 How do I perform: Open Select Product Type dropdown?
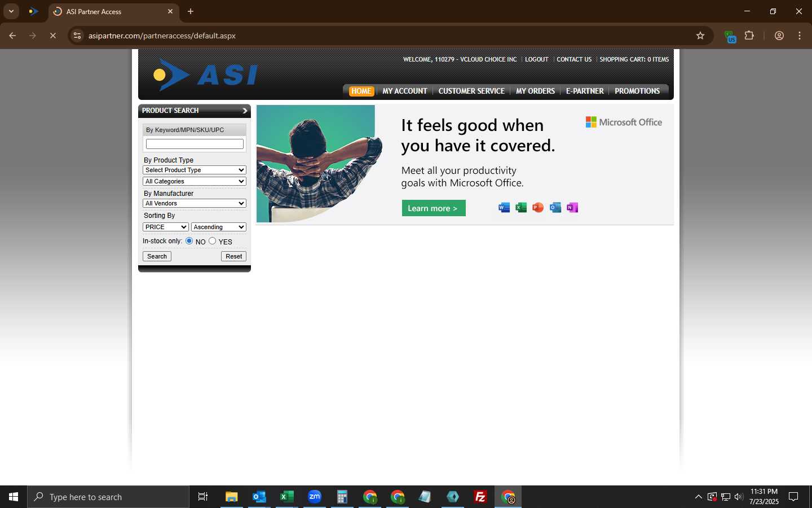point(195,170)
